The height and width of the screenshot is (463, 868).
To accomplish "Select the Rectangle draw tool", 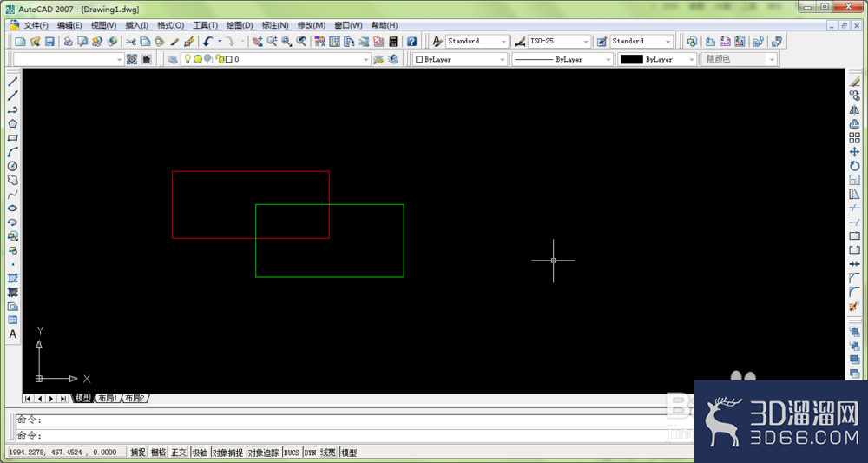I will pyautogui.click(x=13, y=138).
